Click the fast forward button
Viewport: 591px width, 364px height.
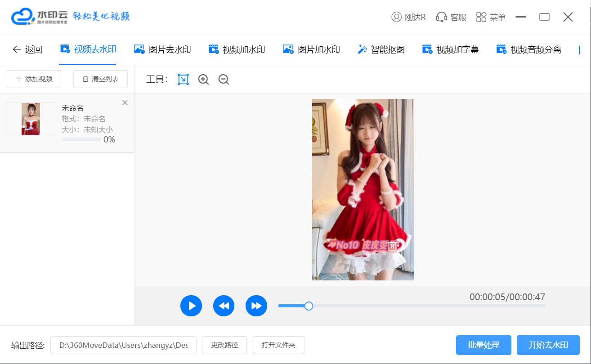point(256,306)
